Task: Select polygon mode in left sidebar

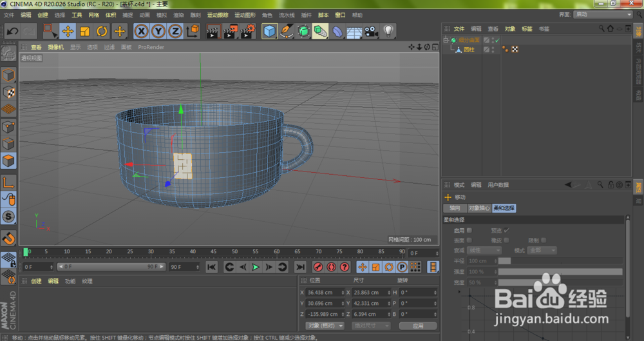Action: 8,161
